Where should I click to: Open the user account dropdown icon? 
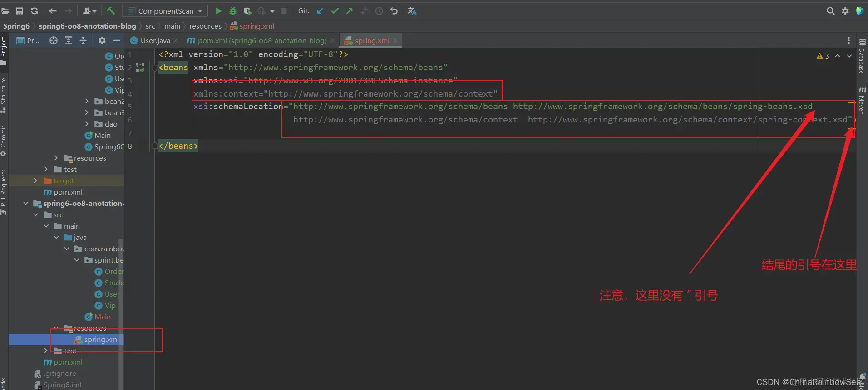tap(89, 11)
